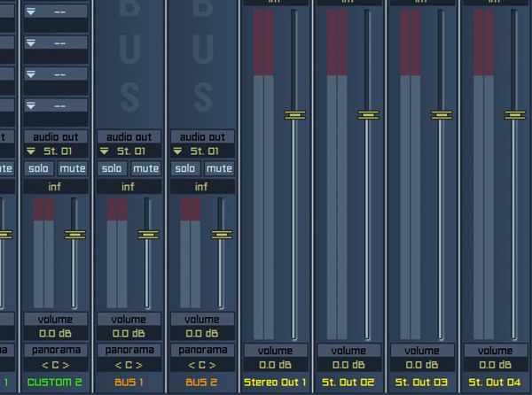
Task: Mute the CUSTOM 2 channel
Action: pos(72,168)
